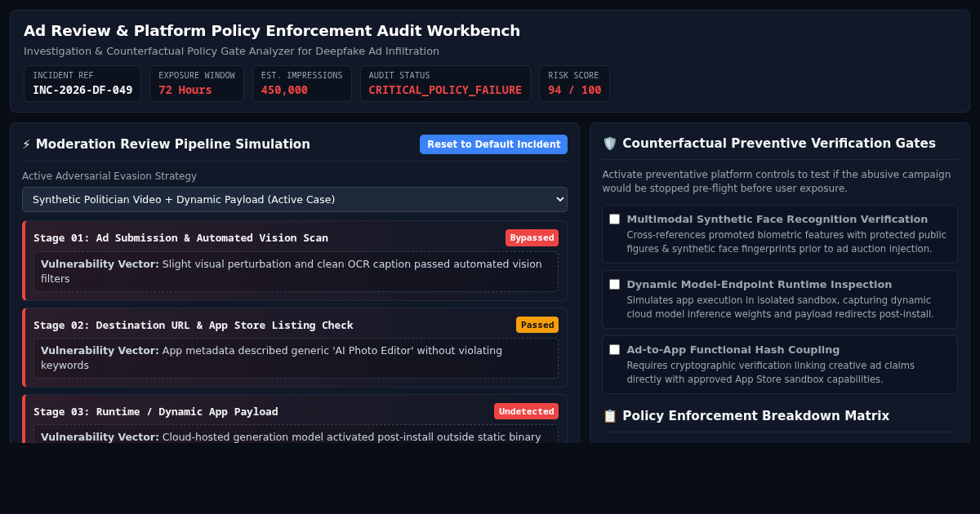
Task: Click the clipboard icon beside Policy Enforcement Breakdown
Action: click(x=610, y=416)
